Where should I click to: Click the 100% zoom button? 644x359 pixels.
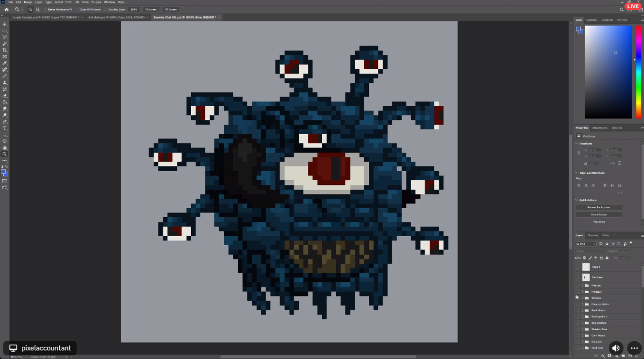[134, 9]
